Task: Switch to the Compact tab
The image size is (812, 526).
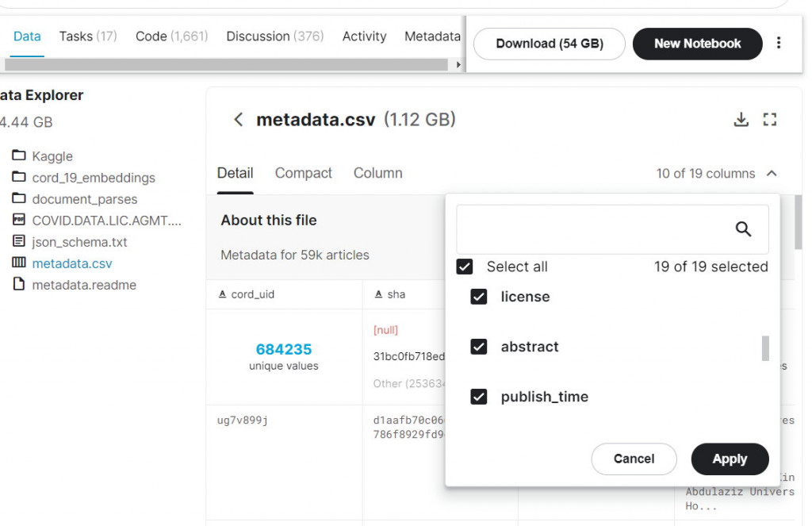Action: (x=304, y=173)
